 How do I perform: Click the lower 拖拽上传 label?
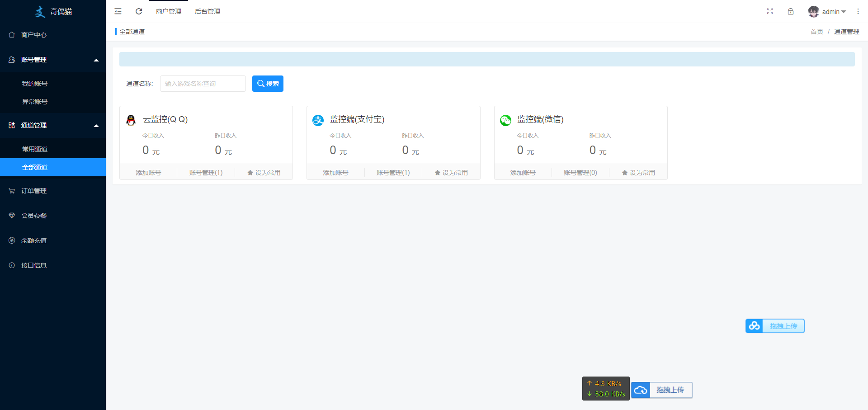(x=670, y=390)
